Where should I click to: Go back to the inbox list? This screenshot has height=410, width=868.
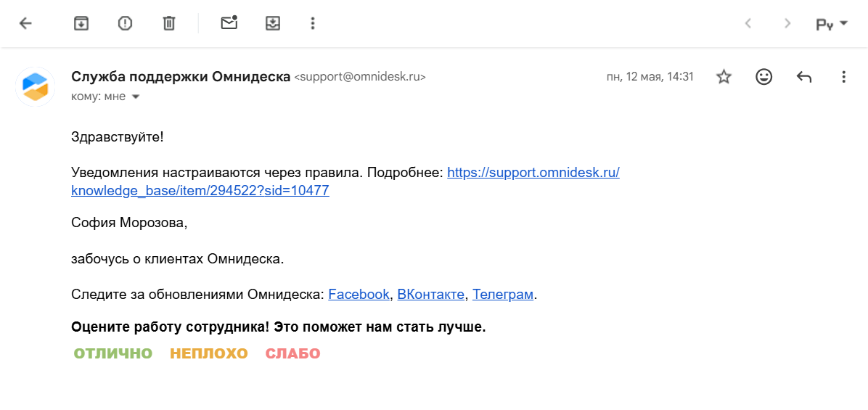(x=25, y=23)
